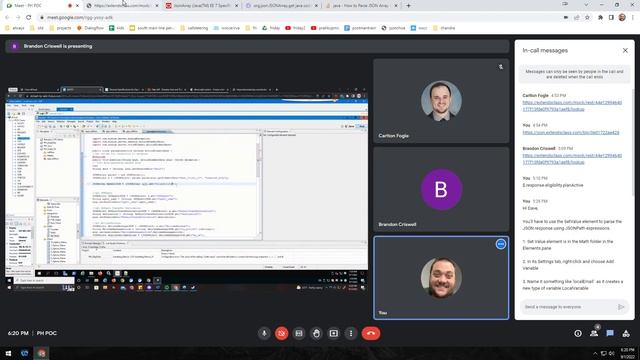Open the Dialogflow bookmark

(x=90, y=28)
